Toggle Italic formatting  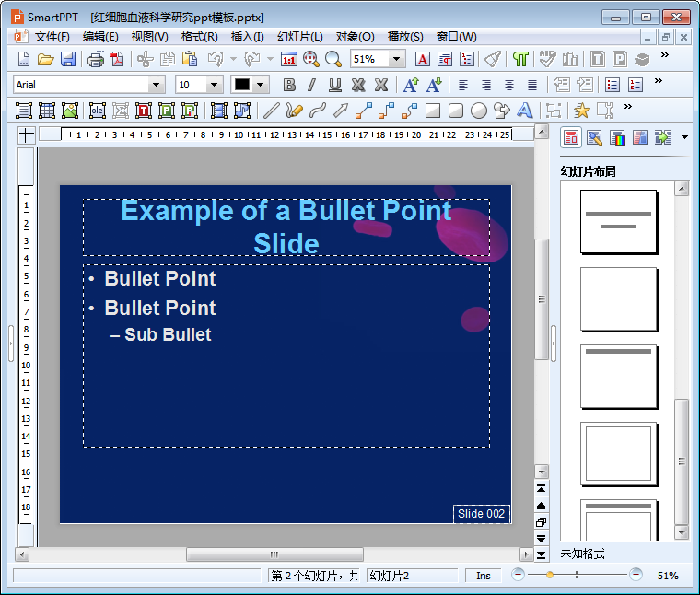click(x=311, y=85)
